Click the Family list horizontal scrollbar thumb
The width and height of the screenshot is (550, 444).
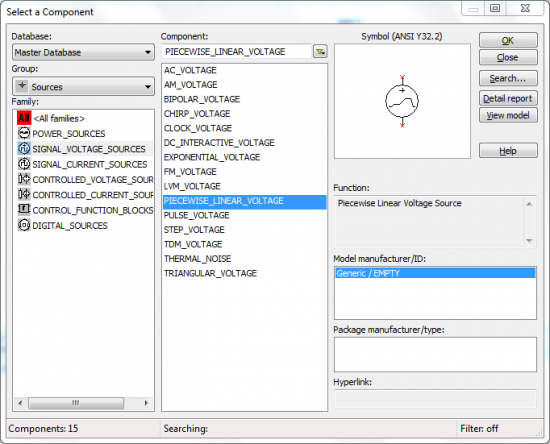pos(76,403)
